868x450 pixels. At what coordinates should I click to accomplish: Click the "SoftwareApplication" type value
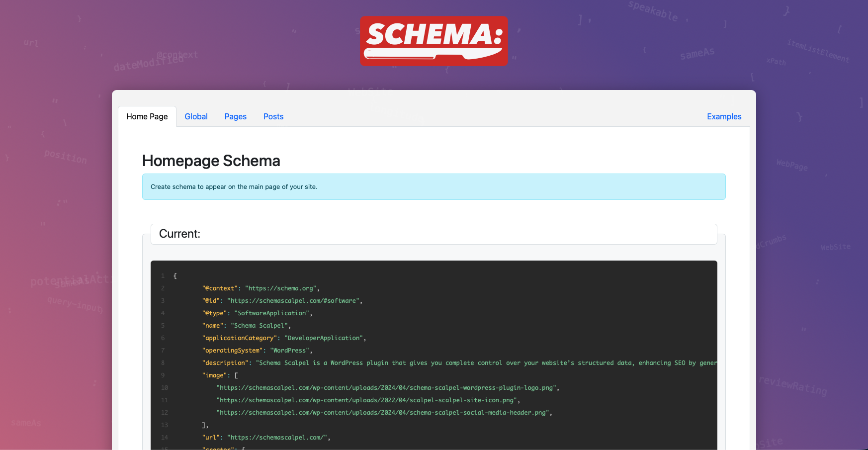[x=273, y=313]
